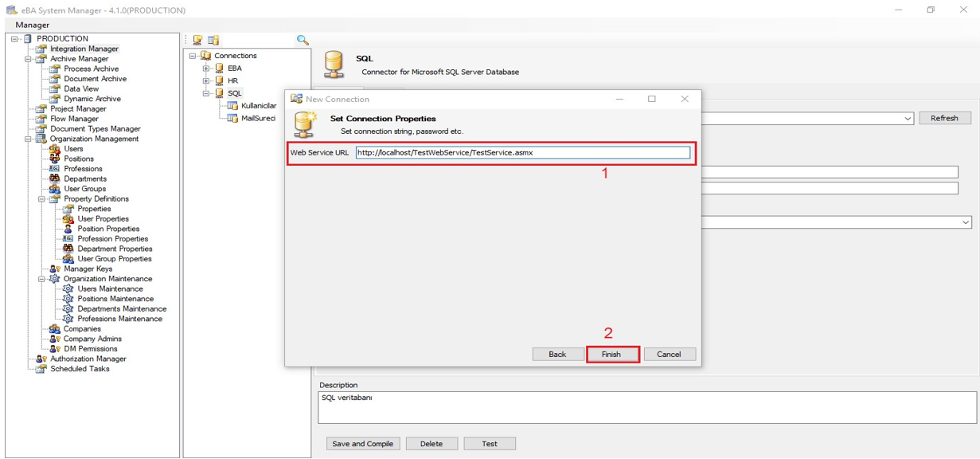
Task: Click the Document Types Manager icon
Action: (41, 128)
